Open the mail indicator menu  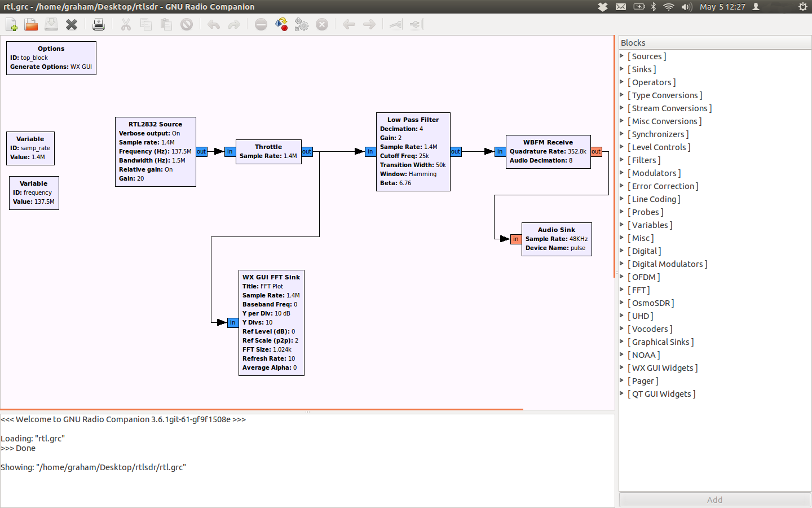(x=621, y=7)
